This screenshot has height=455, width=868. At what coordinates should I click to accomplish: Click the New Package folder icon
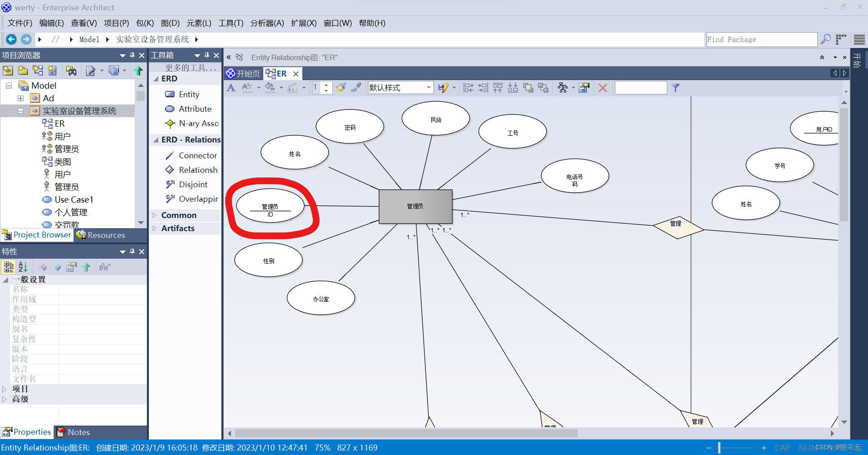[x=23, y=70]
